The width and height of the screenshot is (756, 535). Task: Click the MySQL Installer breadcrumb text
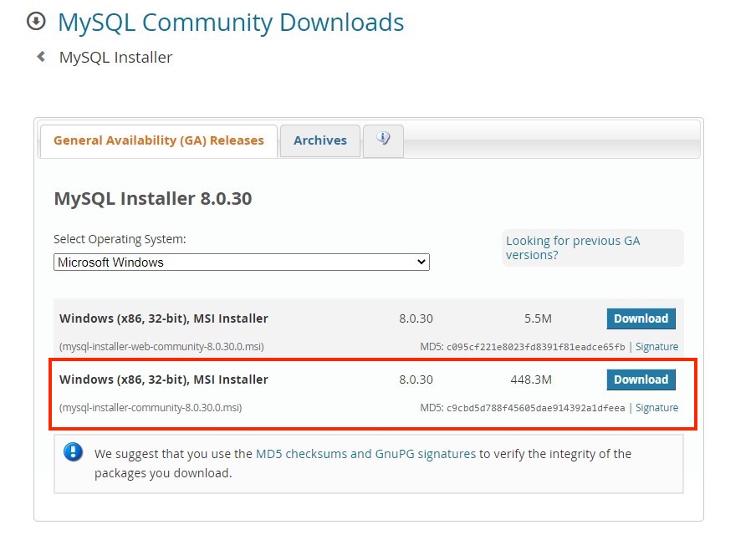click(x=115, y=58)
